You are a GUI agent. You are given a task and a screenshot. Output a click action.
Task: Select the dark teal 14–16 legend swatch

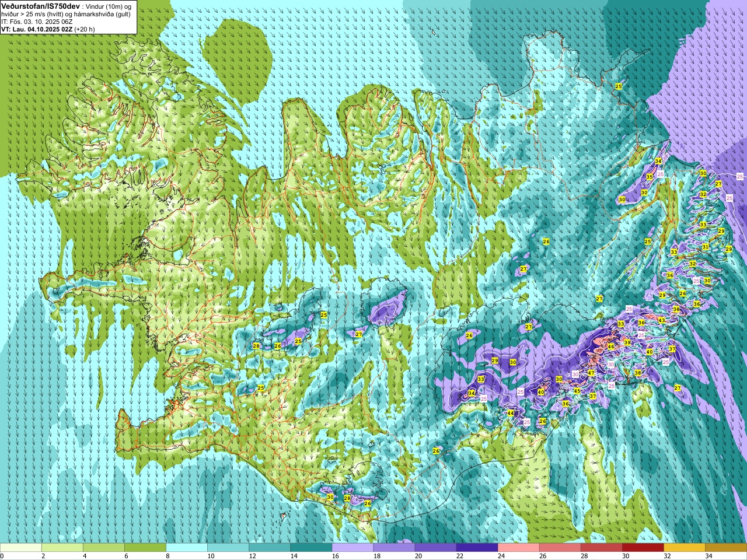(310, 548)
